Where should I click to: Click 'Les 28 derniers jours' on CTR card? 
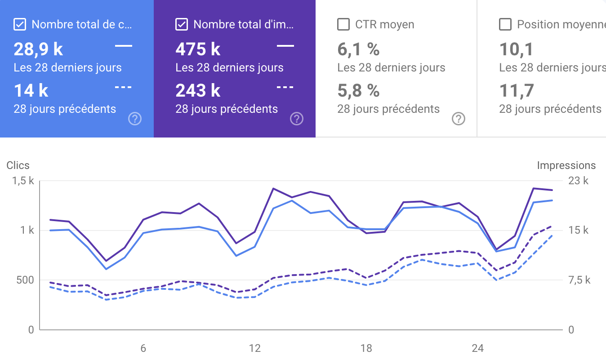(x=392, y=67)
